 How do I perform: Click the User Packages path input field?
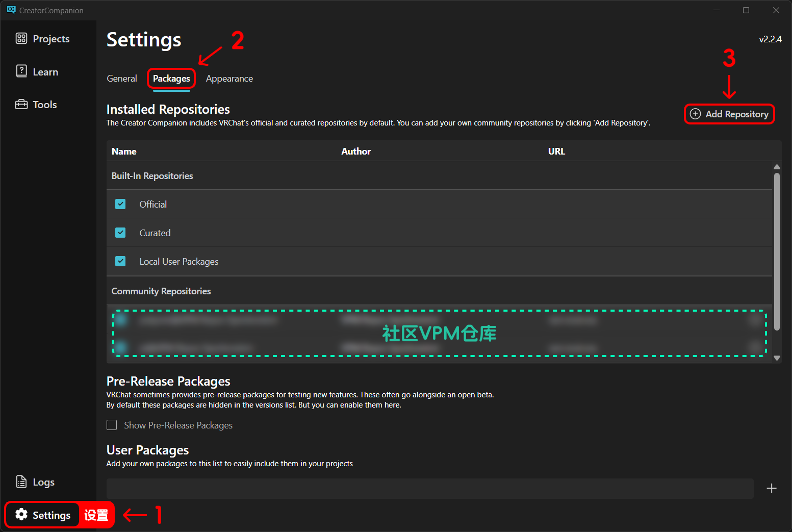430,489
